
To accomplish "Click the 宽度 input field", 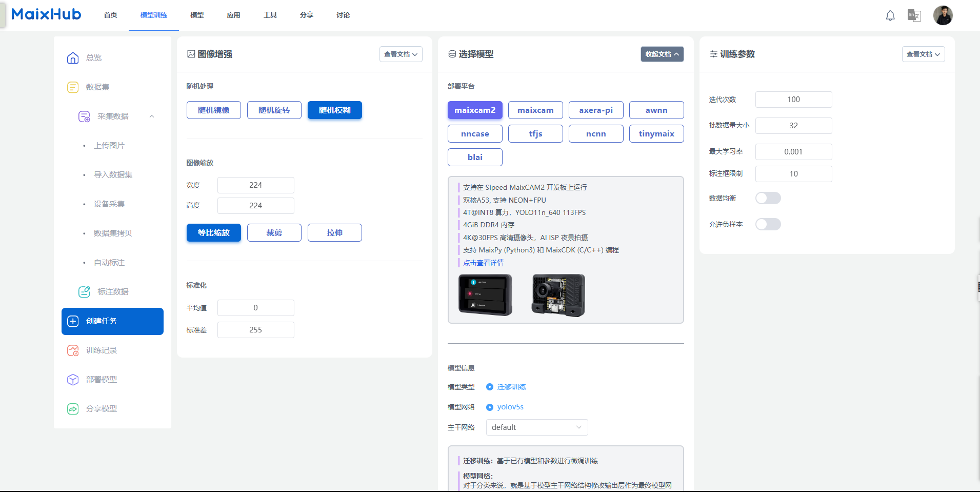I will tap(256, 185).
